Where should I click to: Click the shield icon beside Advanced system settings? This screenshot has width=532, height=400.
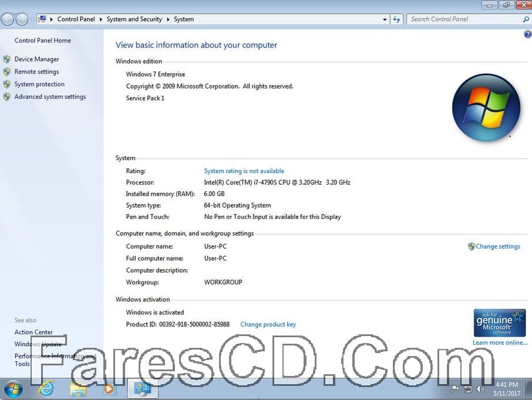coord(7,97)
